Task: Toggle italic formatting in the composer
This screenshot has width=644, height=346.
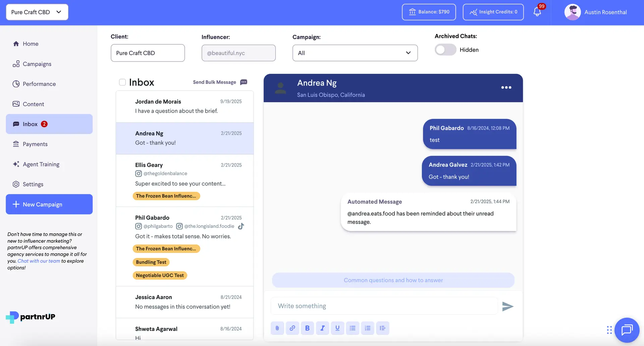Action: [x=322, y=328]
